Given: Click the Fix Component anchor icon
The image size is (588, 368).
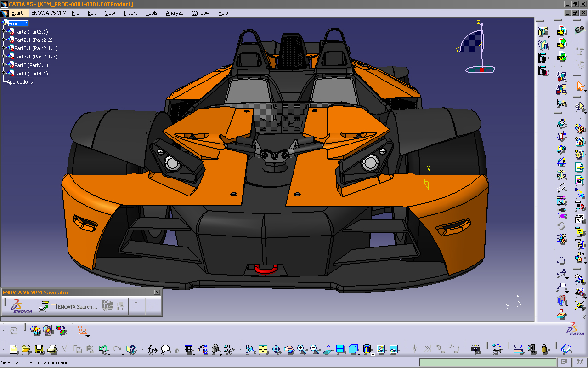Looking at the screenshot, I should [561, 175].
